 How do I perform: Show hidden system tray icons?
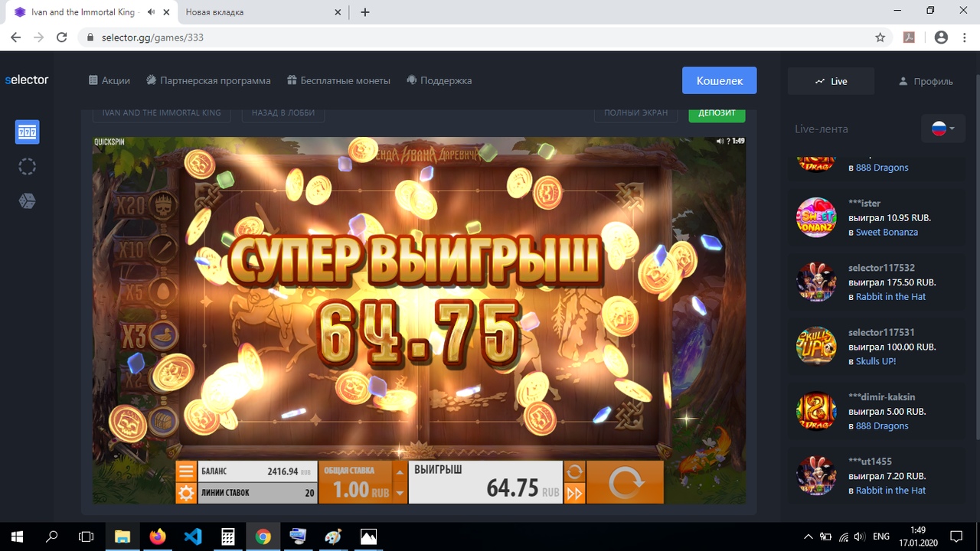pyautogui.click(x=808, y=536)
